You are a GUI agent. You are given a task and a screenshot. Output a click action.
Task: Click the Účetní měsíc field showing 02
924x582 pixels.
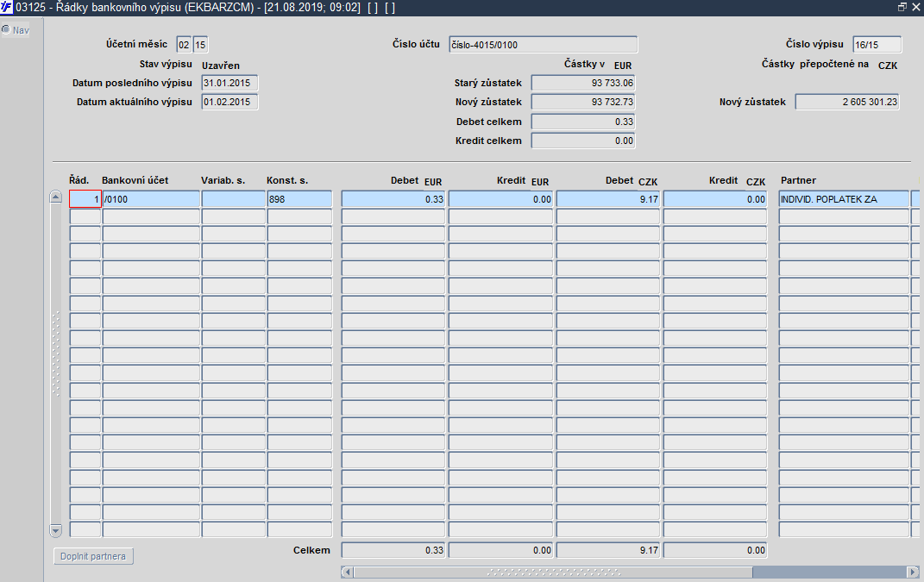pyautogui.click(x=184, y=45)
